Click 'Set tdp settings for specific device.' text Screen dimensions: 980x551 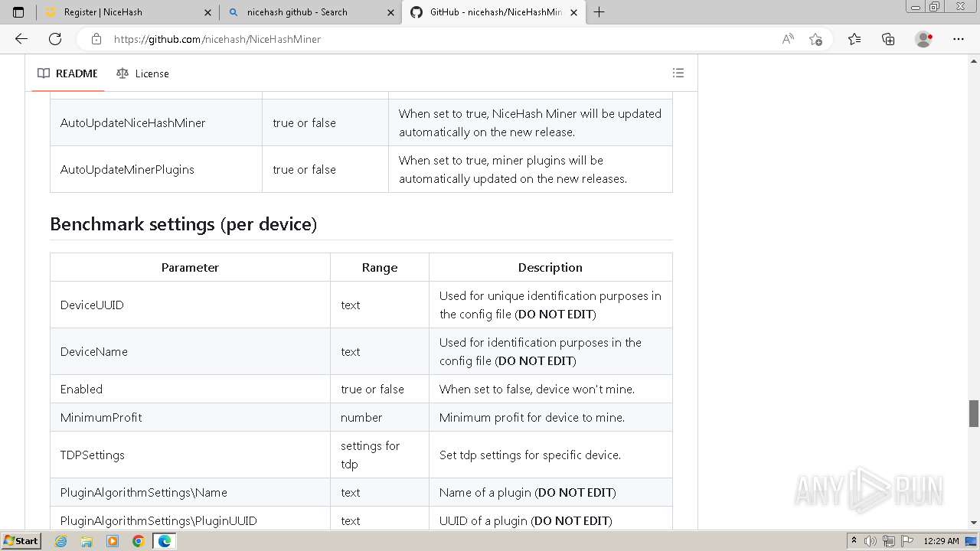[530, 455]
